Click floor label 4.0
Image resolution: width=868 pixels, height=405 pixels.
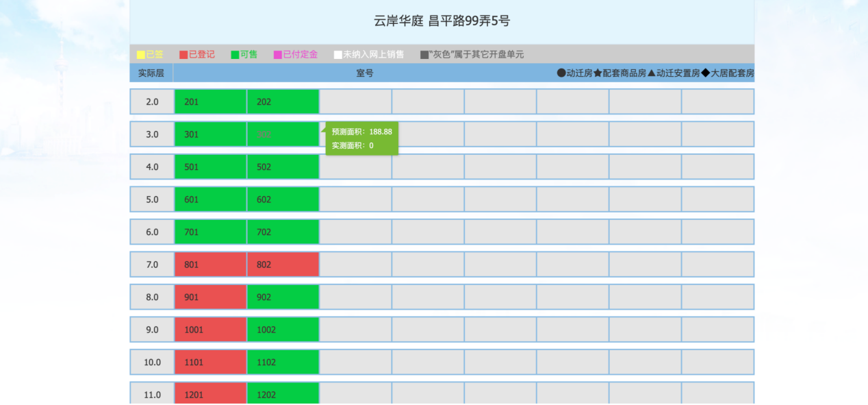(x=152, y=167)
